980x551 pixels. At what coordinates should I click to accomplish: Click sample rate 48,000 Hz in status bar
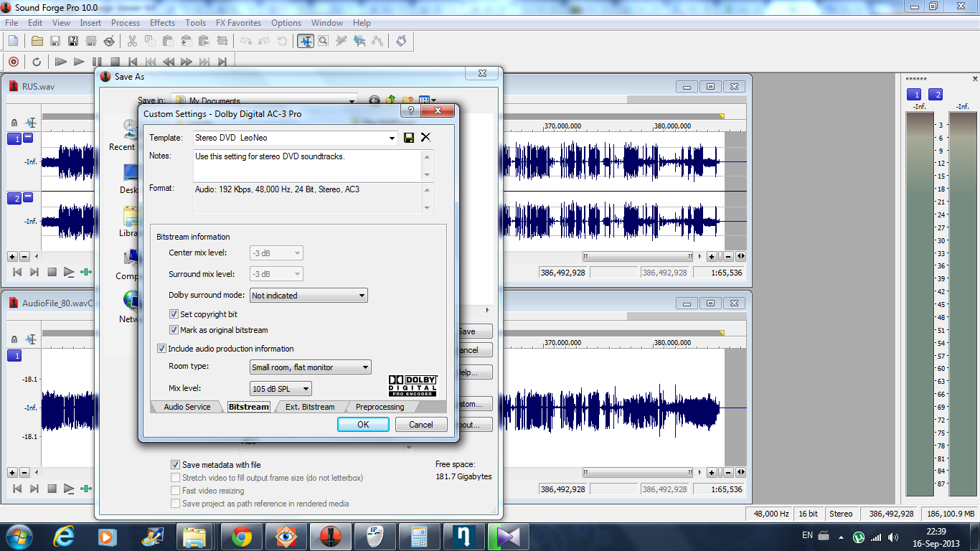(771, 514)
